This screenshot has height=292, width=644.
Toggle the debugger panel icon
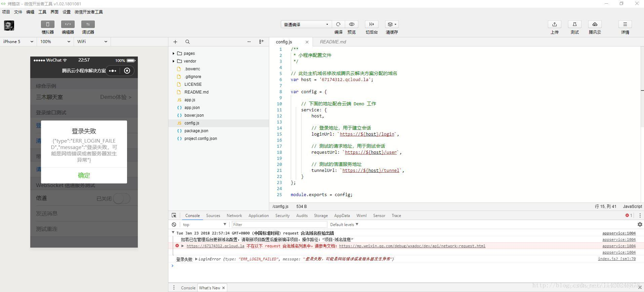click(x=88, y=24)
